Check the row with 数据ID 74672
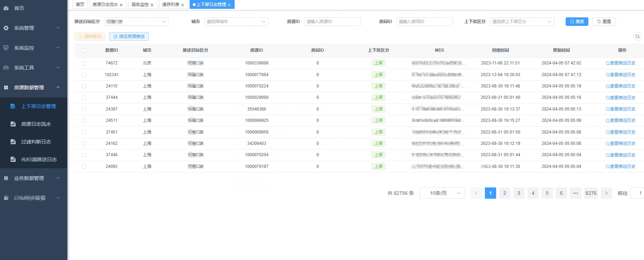Image resolution: width=644 pixels, height=260 pixels. click(x=84, y=63)
